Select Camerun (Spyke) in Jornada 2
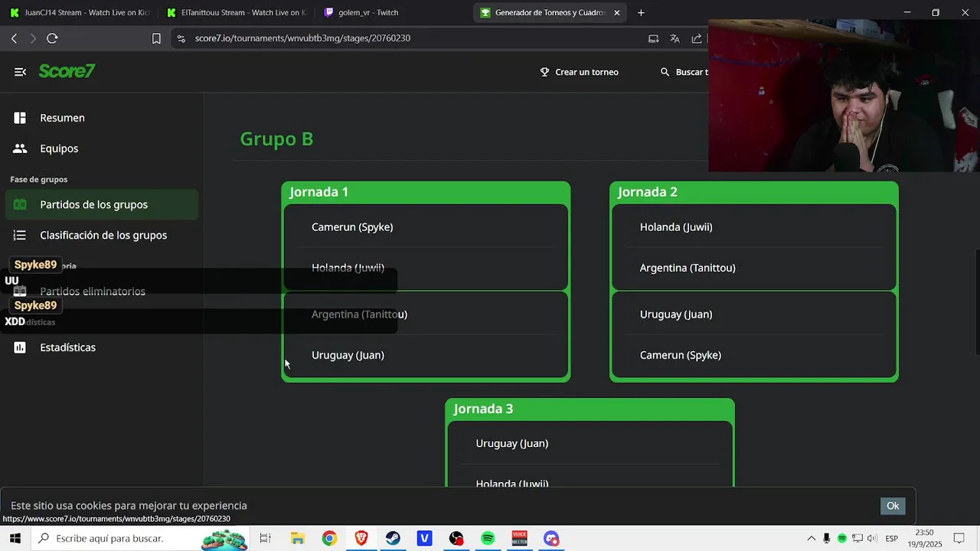 (680, 355)
